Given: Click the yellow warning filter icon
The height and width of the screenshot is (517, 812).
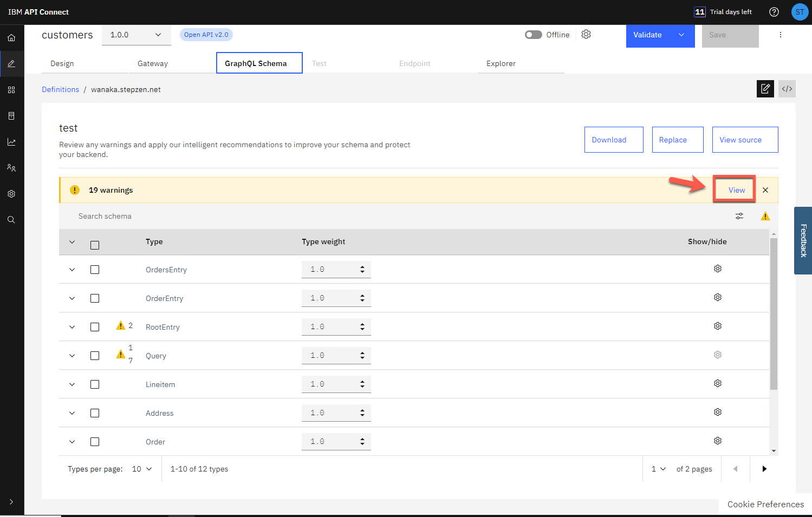Looking at the screenshot, I should (765, 216).
